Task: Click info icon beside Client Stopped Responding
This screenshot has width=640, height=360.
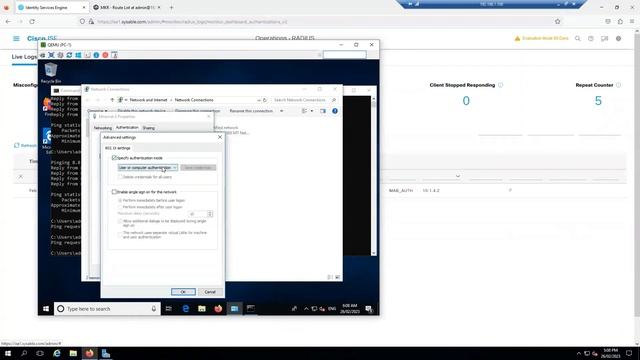Action: coord(501,85)
